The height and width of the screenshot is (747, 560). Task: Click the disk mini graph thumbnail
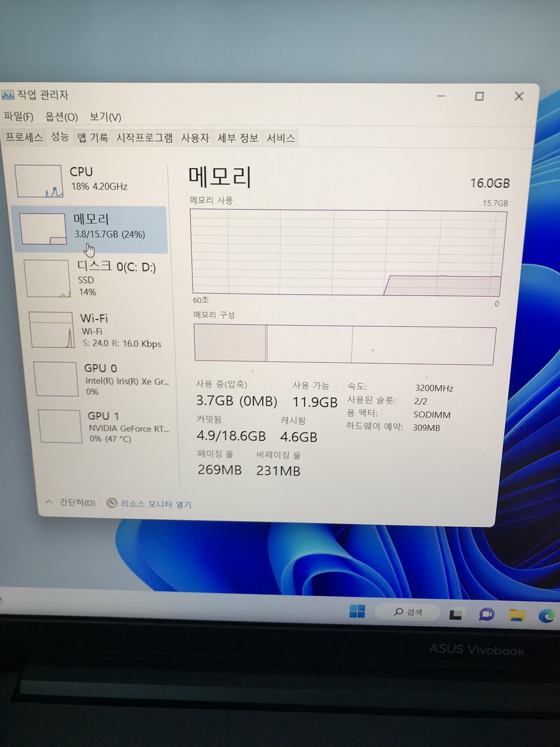(x=48, y=278)
